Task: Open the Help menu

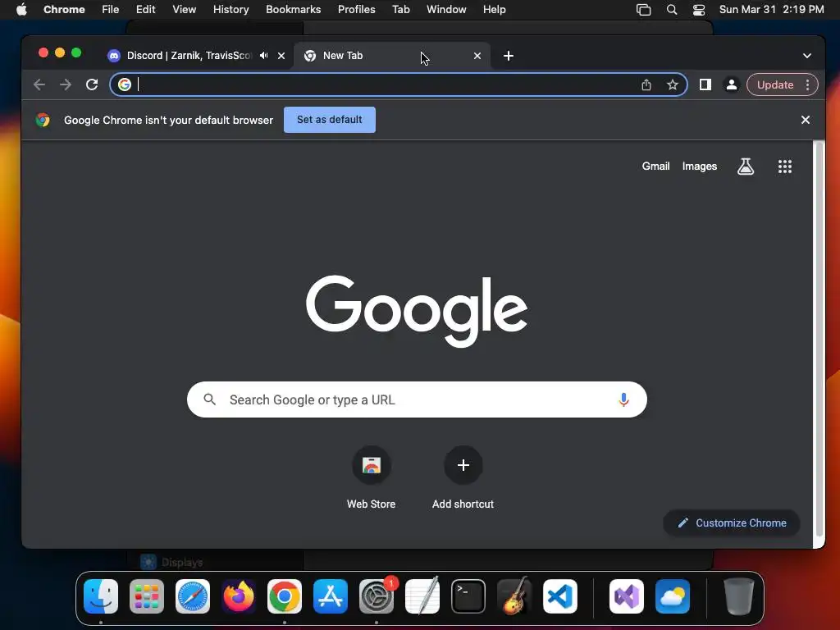Action: (494, 10)
